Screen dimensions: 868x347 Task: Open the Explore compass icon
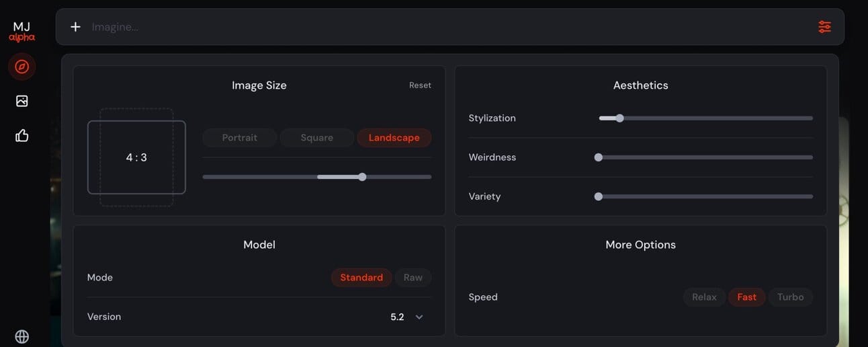tap(22, 67)
